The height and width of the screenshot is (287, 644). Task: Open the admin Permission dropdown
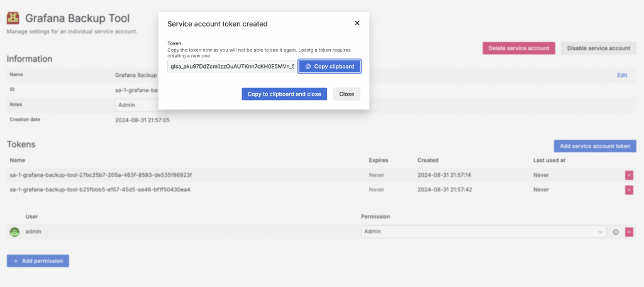pos(484,232)
